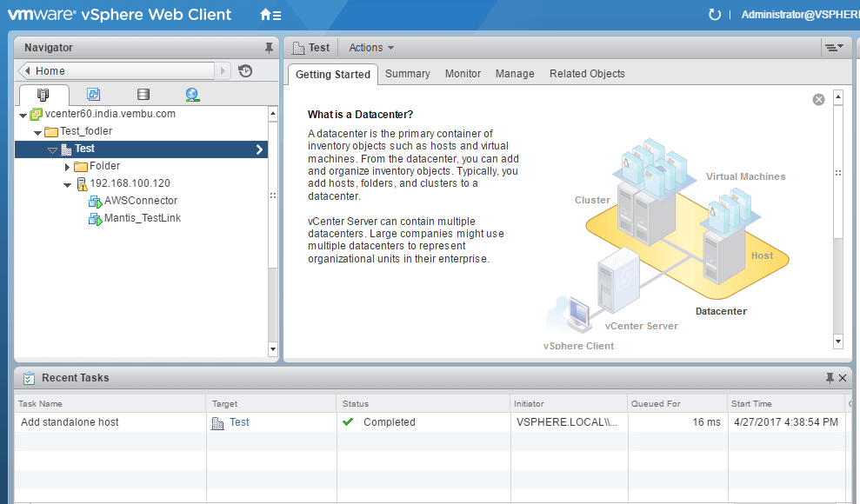Open the Summary tab
This screenshot has width=860, height=504.
click(x=408, y=73)
